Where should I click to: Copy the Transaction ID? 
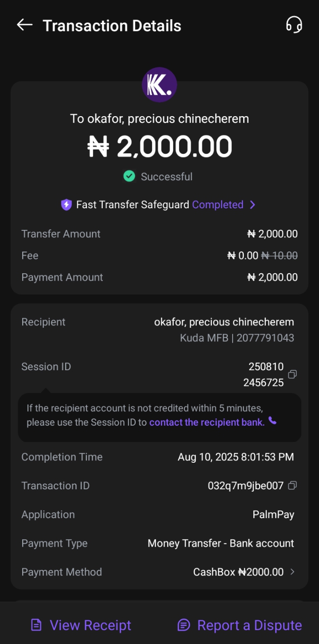(x=292, y=486)
